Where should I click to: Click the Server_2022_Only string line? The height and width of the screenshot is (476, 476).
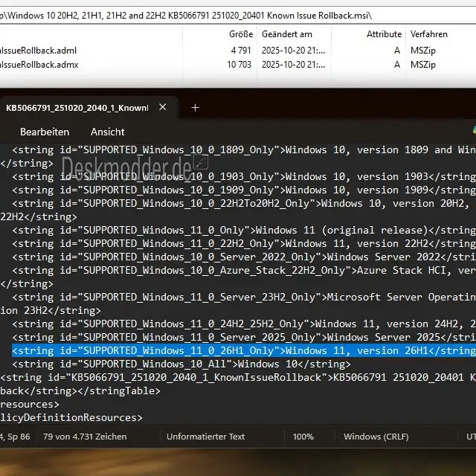tap(244, 257)
